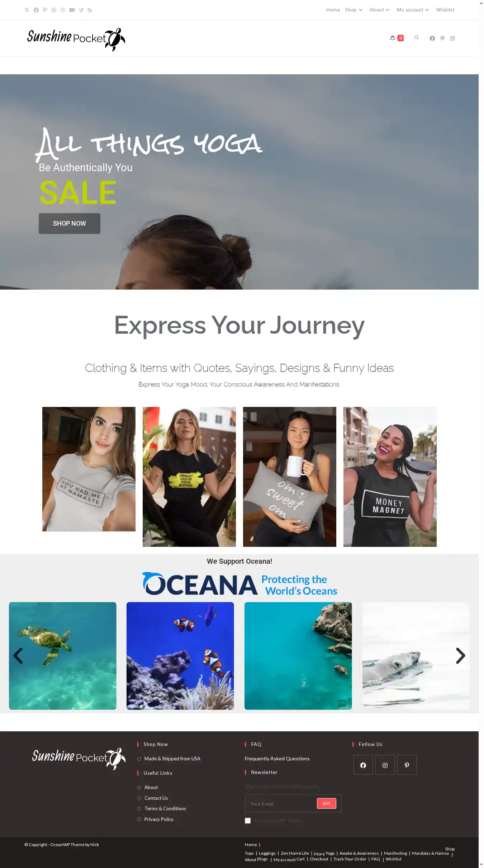484x868 pixels.
Task: Open the shopping cart icon
Action: [392, 38]
